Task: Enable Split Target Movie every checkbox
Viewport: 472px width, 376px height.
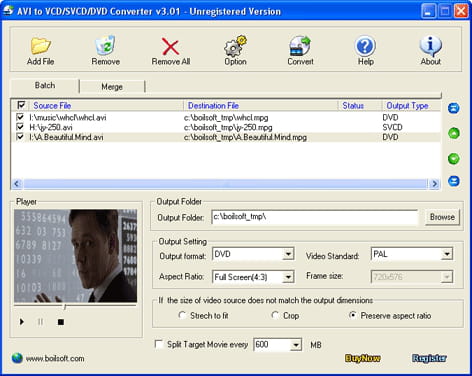Action: coord(159,344)
